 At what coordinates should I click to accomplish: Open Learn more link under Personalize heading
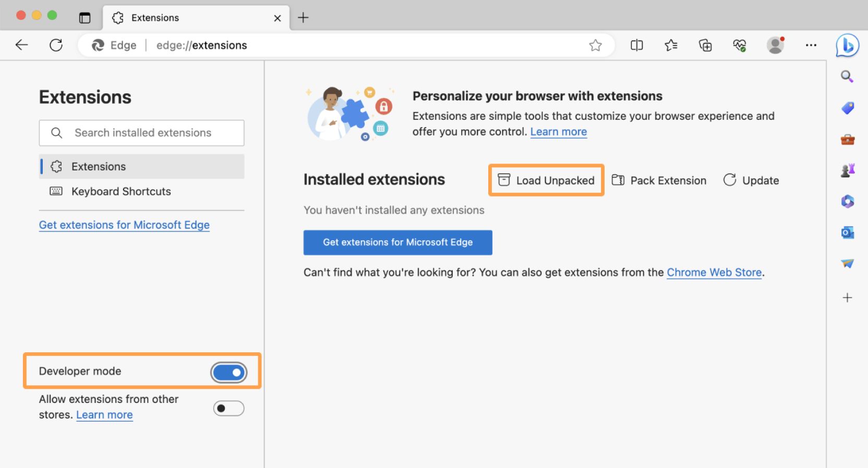pyautogui.click(x=559, y=131)
